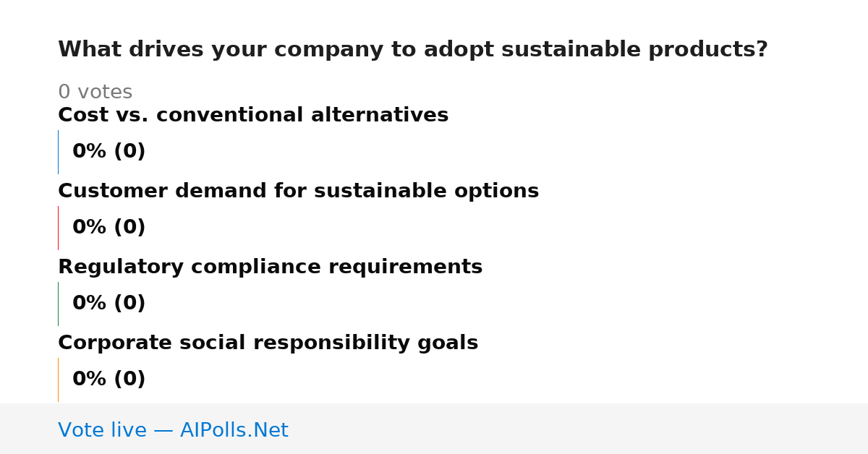Click the orange bar under Corporate social responsibility
The height and width of the screenshot is (454, 868).
click(58, 380)
